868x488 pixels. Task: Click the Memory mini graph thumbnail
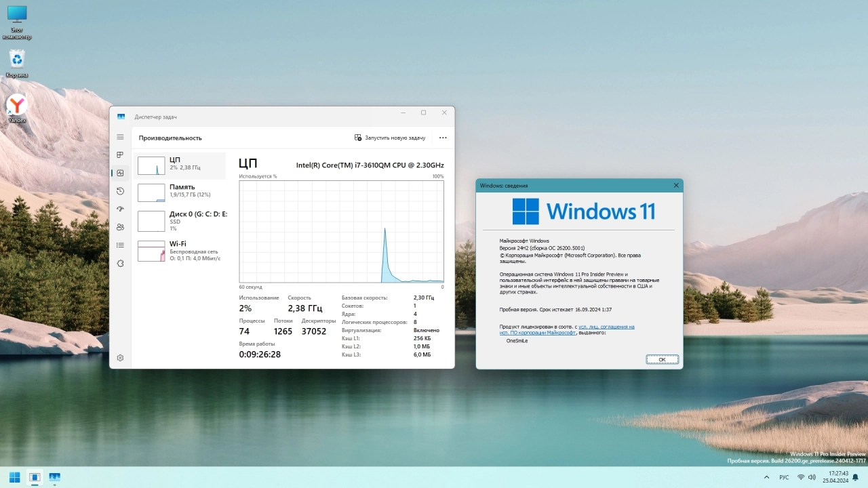151,192
